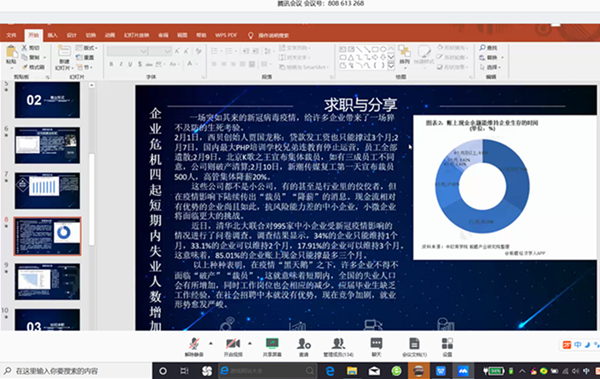Open the invite participants icon

(304, 347)
